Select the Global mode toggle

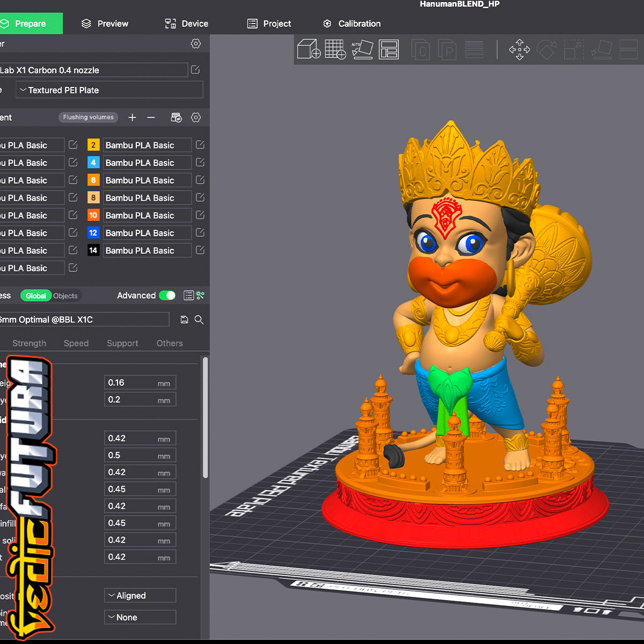[x=36, y=296]
